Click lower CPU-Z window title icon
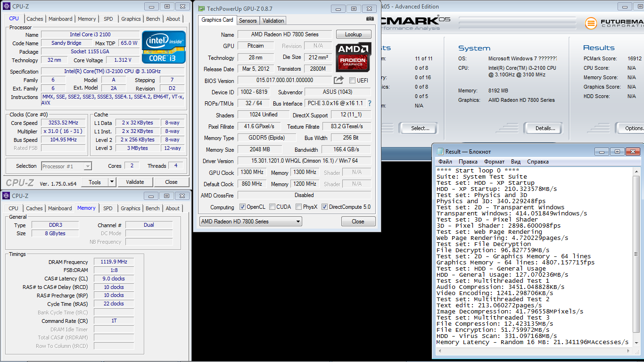This screenshot has width=644, height=362. pos(6,196)
